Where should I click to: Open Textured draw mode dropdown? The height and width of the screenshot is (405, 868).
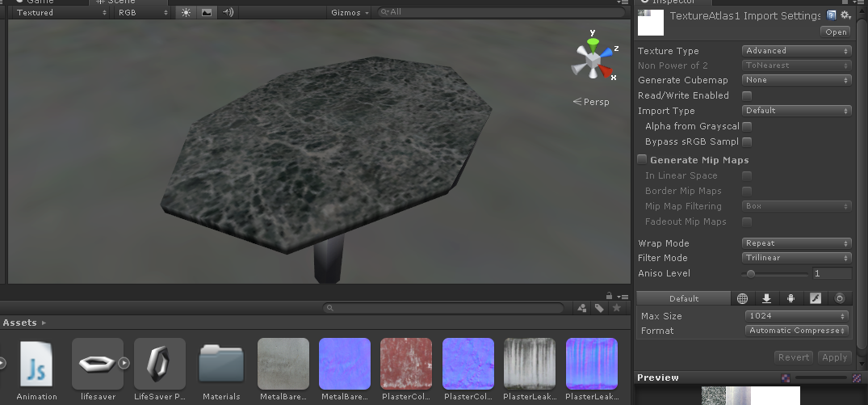click(60, 12)
